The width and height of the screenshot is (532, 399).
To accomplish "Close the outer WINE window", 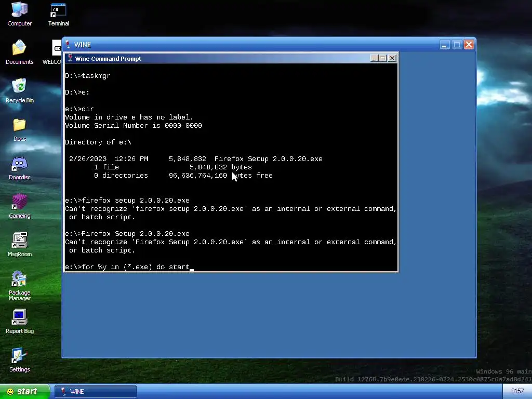I will pyautogui.click(x=469, y=45).
